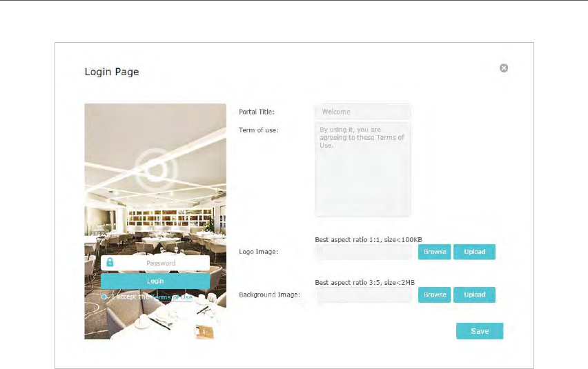This screenshot has height=369, width=588.
Task: Upload the Background Image
Action: pos(474,295)
